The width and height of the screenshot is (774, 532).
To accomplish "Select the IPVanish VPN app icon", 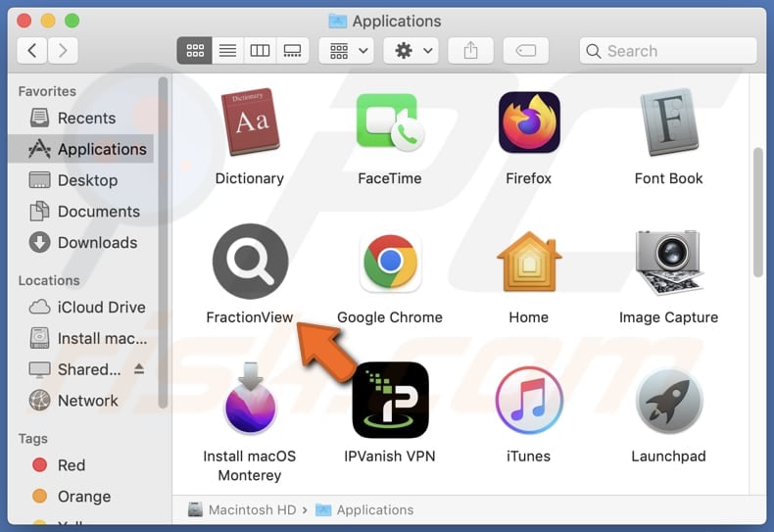I will pyautogui.click(x=390, y=400).
